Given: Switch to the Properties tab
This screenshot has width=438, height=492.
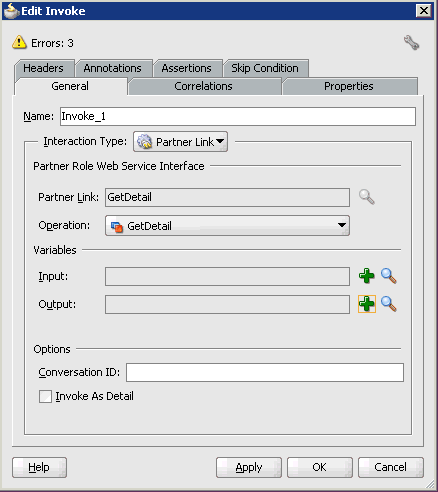Looking at the screenshot, I should pyautogui.click(x=349, y=86).
